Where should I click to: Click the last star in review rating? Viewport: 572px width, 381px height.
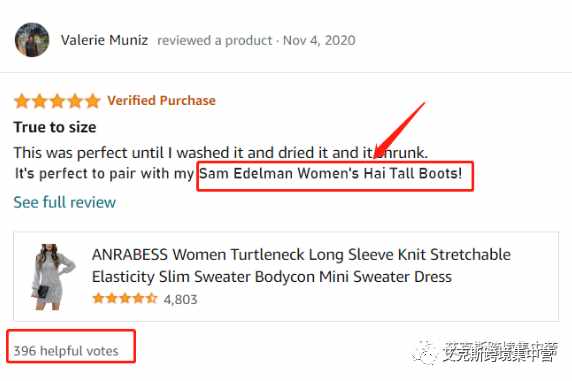coord(93,101)
